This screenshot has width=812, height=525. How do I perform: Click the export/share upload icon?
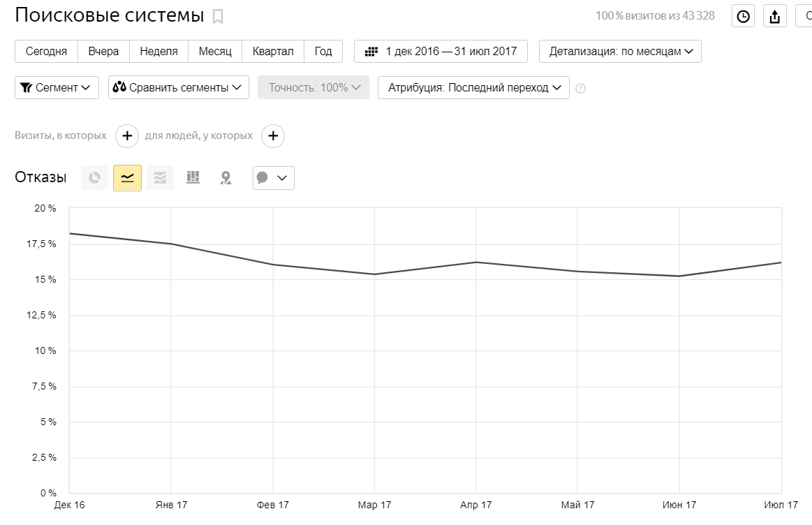coord(775,17)
